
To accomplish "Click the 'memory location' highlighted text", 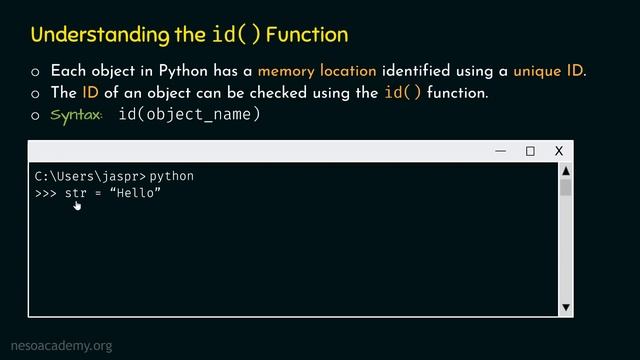I will pos(317,71).
